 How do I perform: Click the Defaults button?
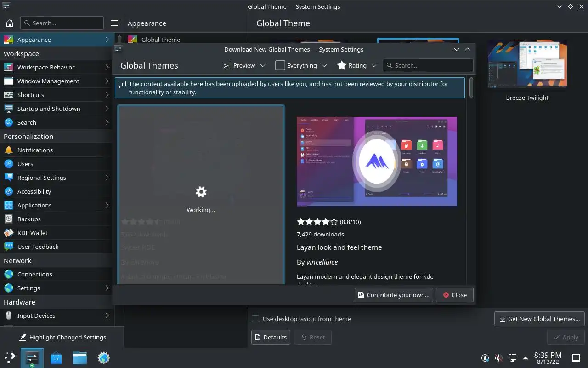271,337
